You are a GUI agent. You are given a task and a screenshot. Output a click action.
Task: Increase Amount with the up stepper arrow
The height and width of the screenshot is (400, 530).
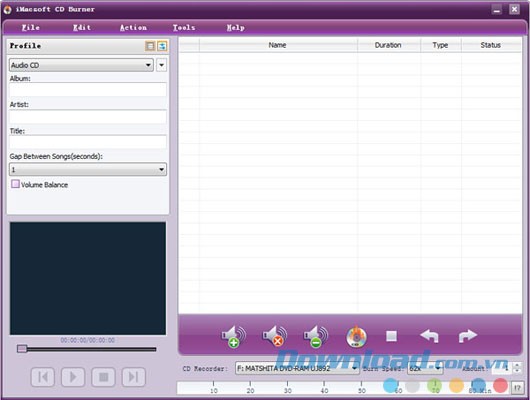point(517,365)
